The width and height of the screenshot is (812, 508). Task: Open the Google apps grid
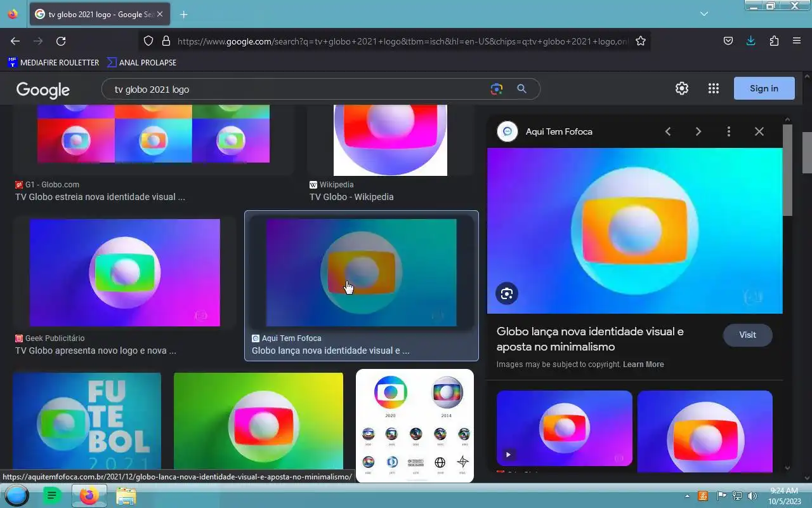pyautogui.click(x=714, y=89)
